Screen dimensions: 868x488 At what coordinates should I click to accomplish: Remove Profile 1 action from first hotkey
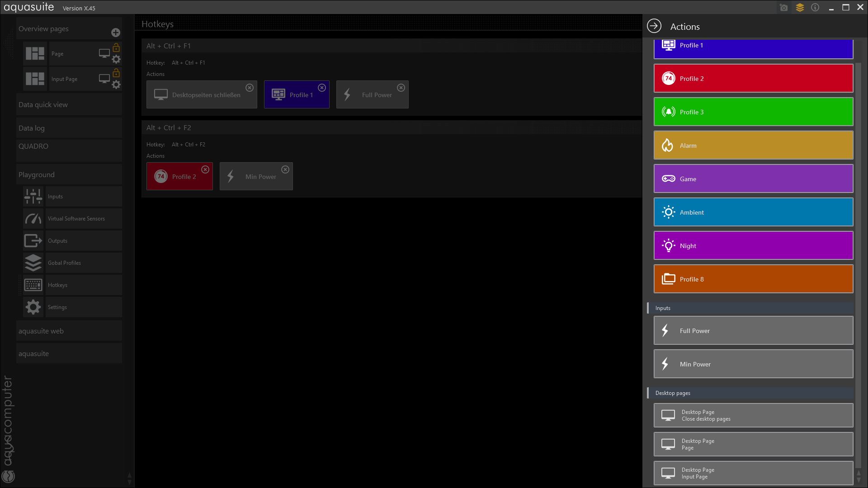point(322,88)
